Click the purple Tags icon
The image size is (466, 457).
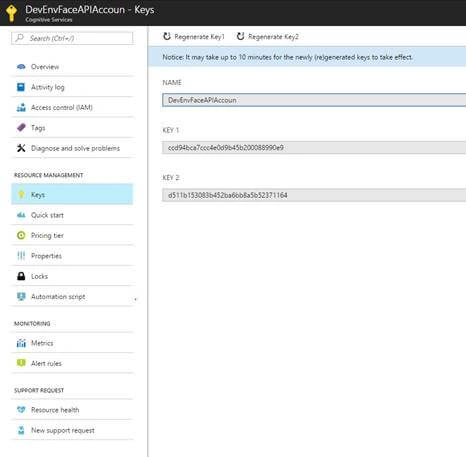pos(21,128)
